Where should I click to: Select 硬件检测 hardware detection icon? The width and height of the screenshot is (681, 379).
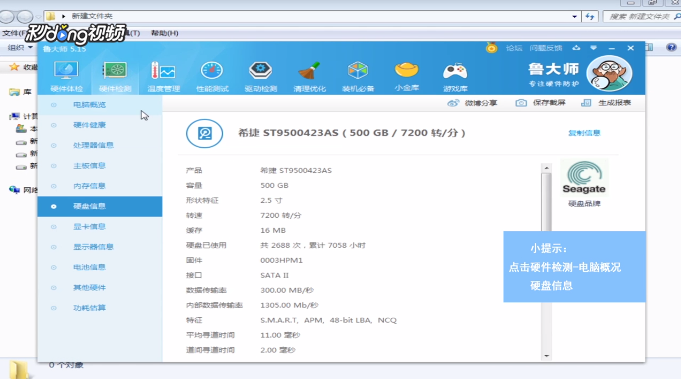click(x=115, y=76)
